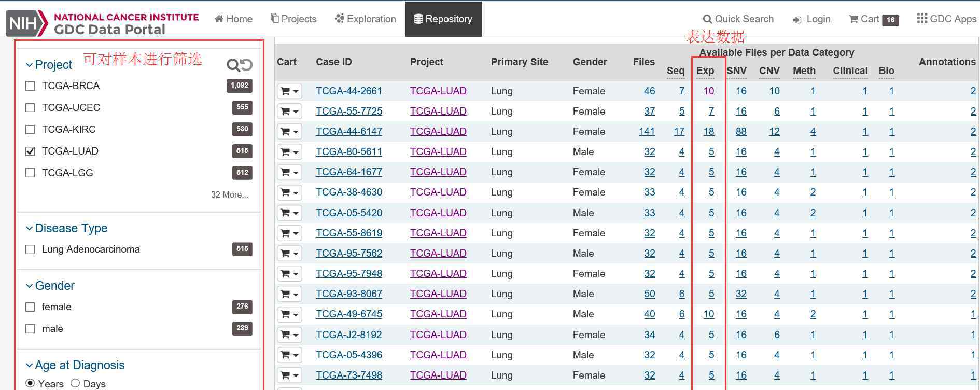Click cart button for case TCGA-55-8619

(x=289, y=233)
